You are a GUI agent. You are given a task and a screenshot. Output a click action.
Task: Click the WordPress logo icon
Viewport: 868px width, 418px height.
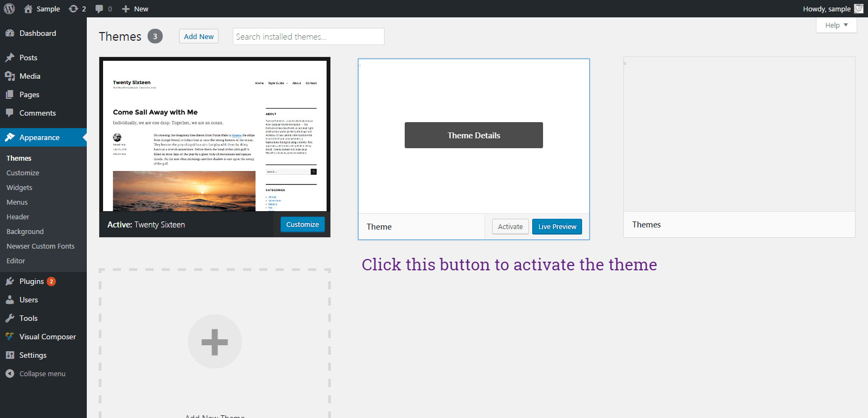pyautogui.click(x=9, y=9)
